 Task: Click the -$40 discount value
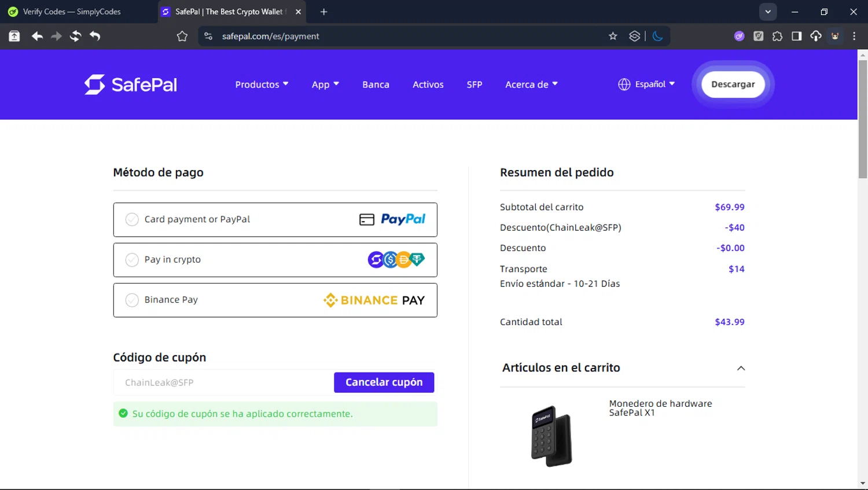pyautogui.click(x=734, y=227)
